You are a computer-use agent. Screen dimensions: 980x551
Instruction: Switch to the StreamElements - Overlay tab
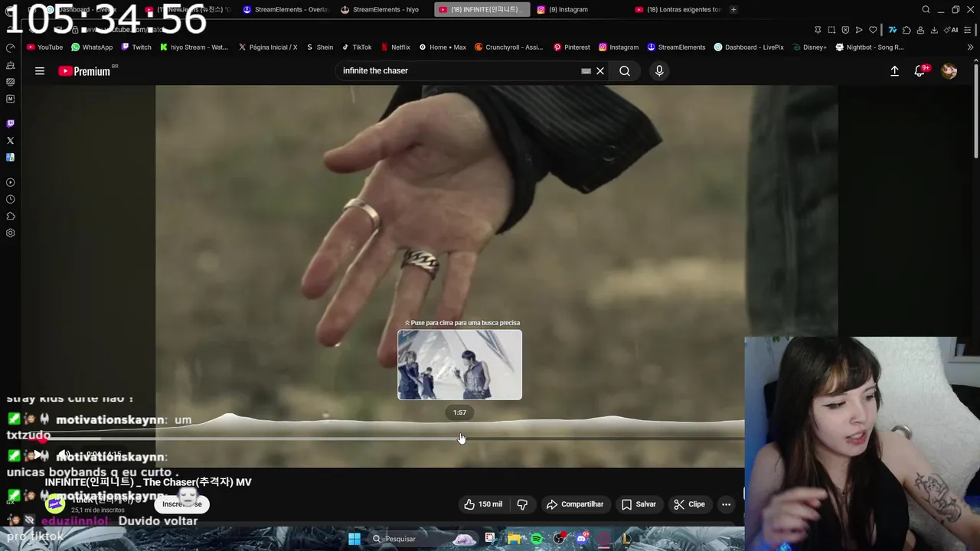[286, 10]
